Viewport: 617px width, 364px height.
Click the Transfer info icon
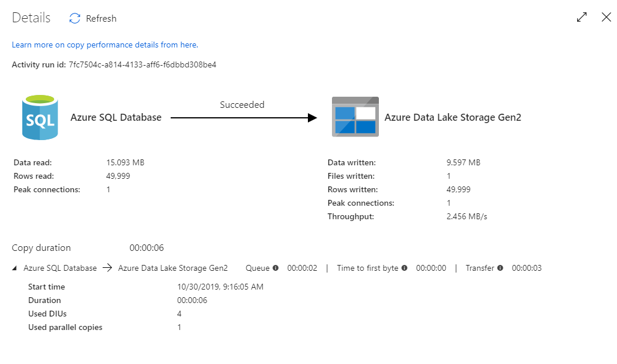pos(500,268)
